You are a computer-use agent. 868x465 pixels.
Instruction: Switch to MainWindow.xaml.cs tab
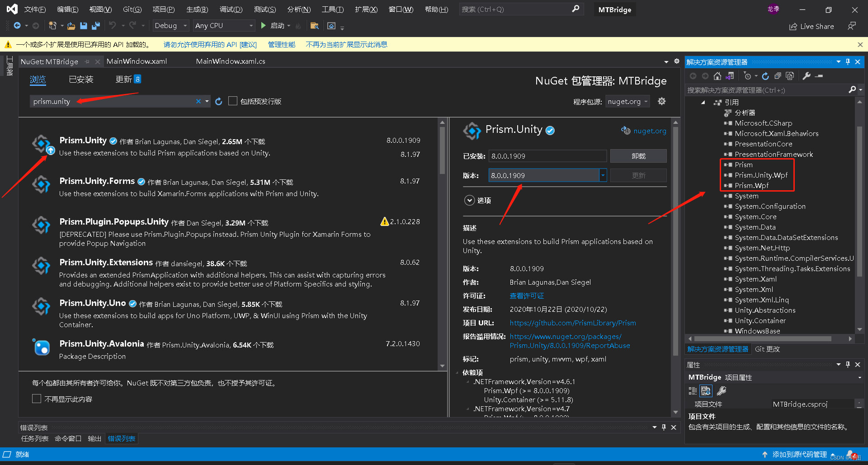point(231,61)
